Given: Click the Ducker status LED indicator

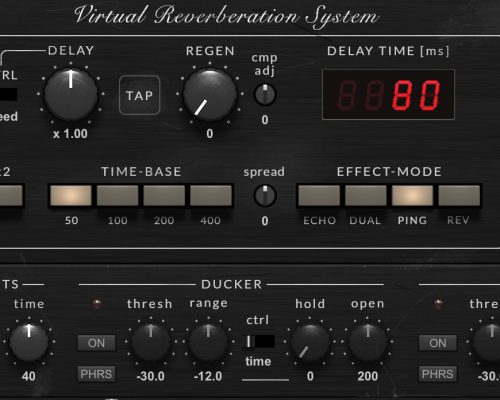Looking at the screenshot, I should tap(97, 303).
